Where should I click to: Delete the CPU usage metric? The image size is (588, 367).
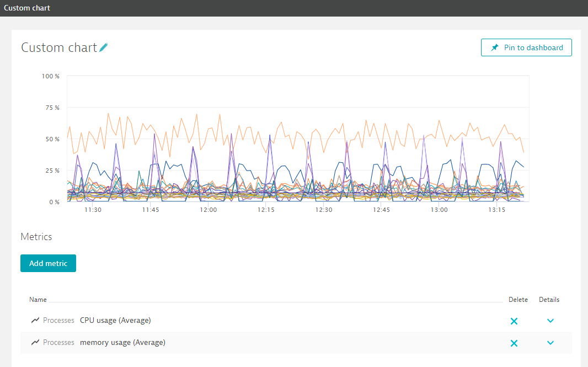[514, 321]
